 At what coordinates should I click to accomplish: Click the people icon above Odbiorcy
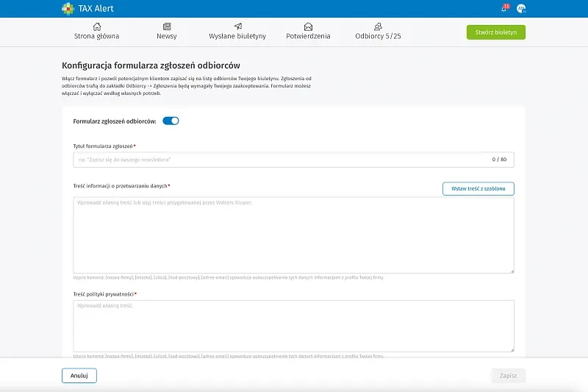[378, 26]
